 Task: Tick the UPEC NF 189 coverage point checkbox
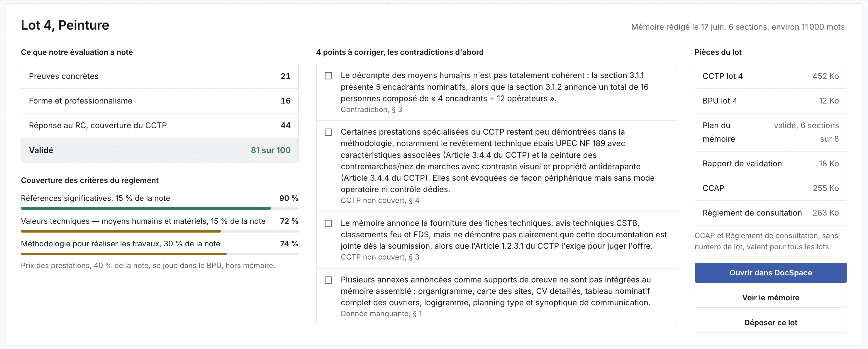pos(328,132)
